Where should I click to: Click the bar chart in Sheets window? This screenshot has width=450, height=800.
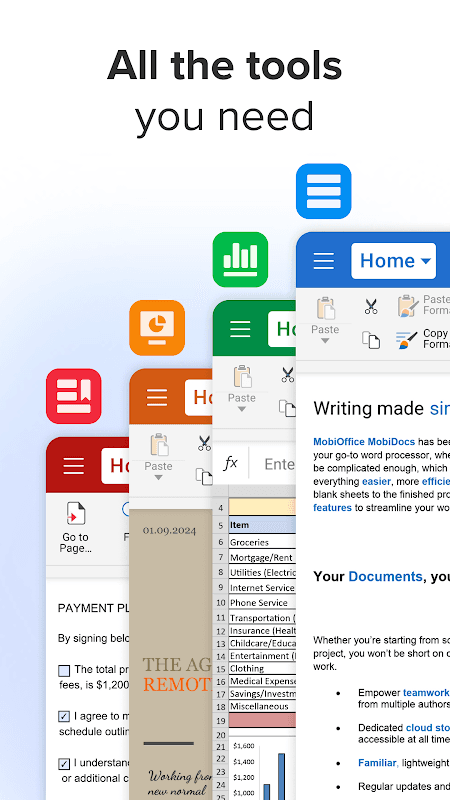(262, 769)
